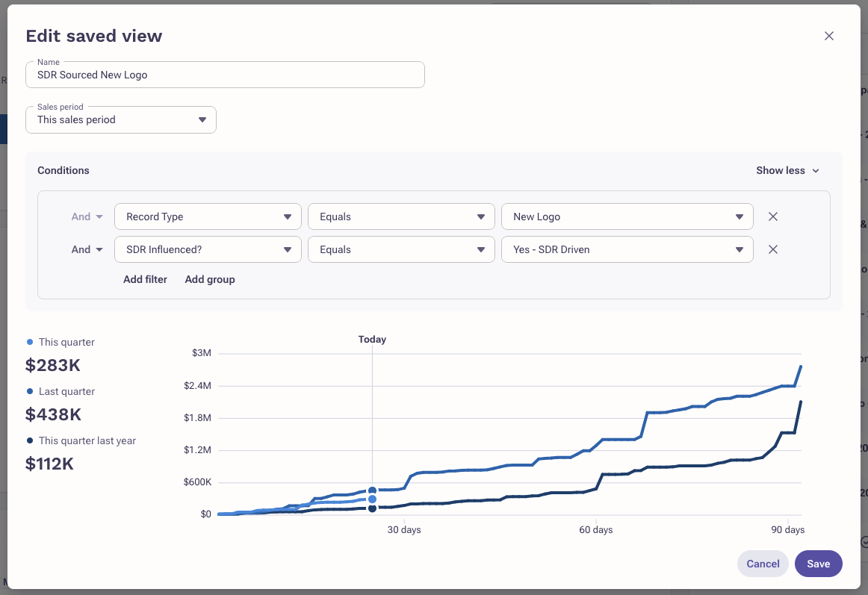Collapse conditions with Show less
Viewport: 868px width, 595px height.
coord(787,170)
